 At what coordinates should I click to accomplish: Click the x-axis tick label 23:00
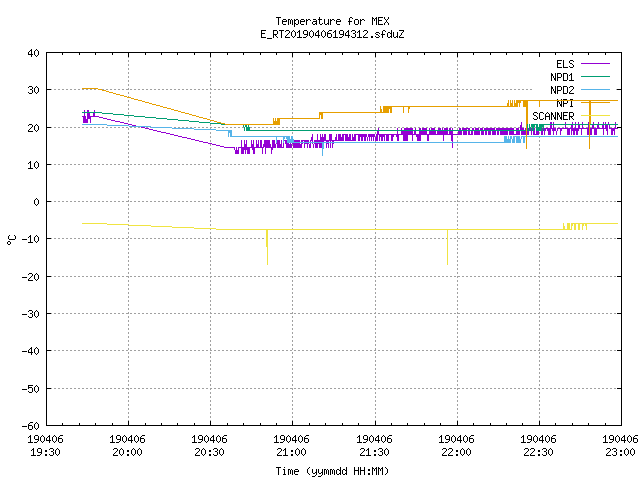tap(620, 452)
